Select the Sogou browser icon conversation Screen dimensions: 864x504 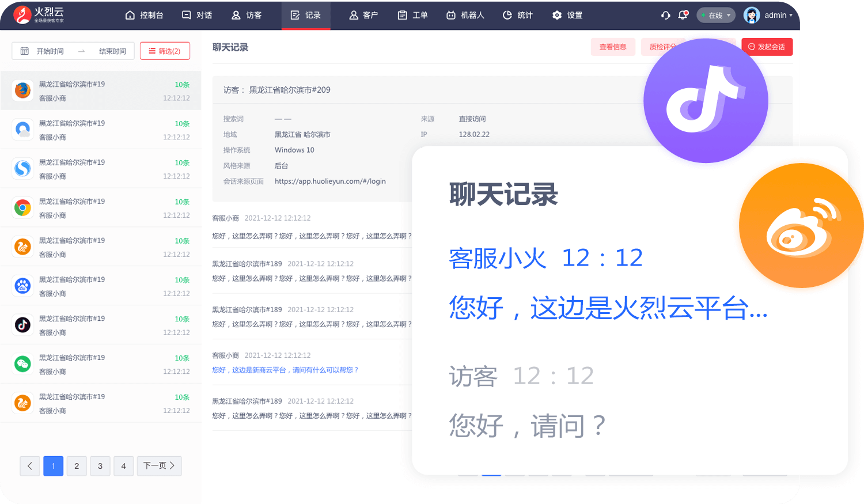101,169
